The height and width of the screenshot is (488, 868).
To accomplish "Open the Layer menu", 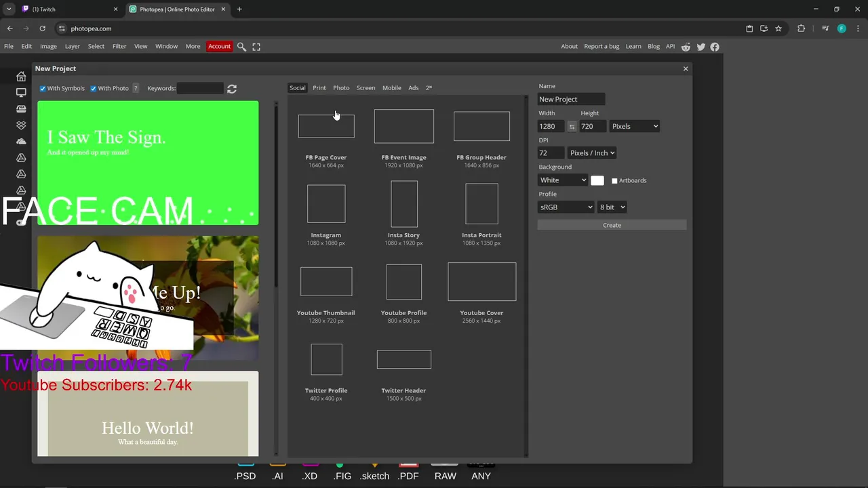I will (72, 47).
